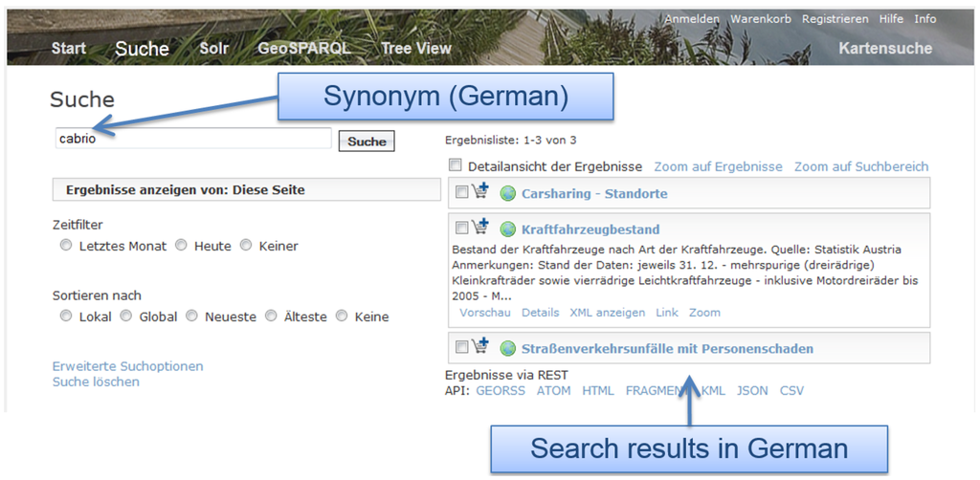Add Carsharing - Standorte to cart
Image resolution: width=980 pixels, height=480 pixels.
tap(480, 192)
